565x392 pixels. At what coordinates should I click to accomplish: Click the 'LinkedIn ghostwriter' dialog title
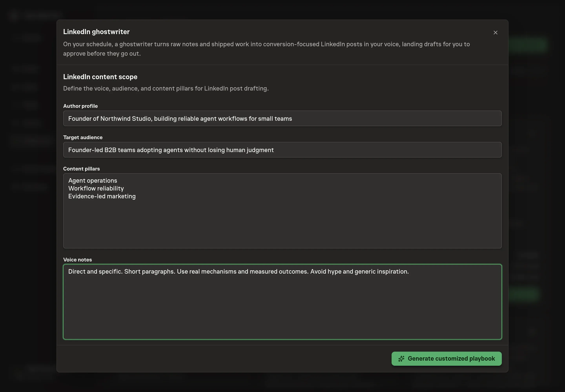click(x=96, y=32)
